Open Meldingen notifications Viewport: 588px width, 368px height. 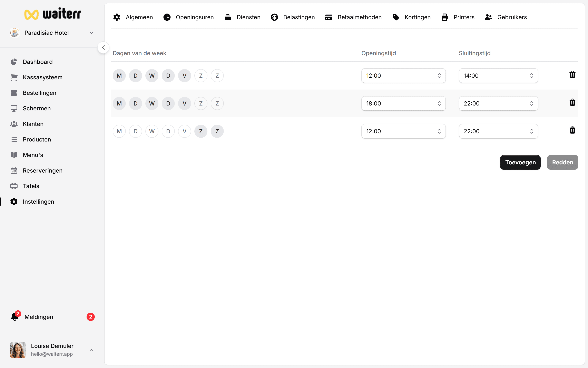tap(52, 317)
